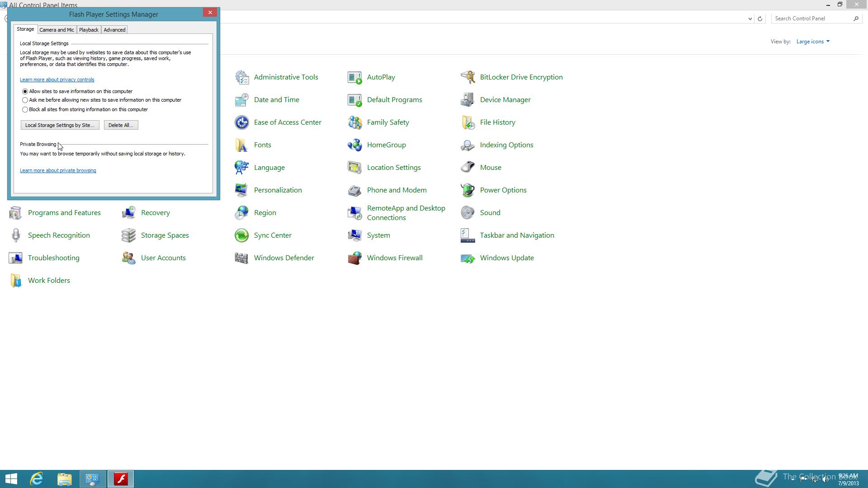Switch to the Storage tab

click(x=25, y=29)
